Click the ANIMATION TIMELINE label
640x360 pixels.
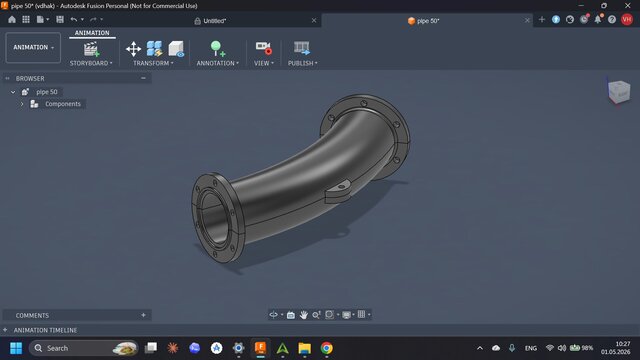point(45,330)
